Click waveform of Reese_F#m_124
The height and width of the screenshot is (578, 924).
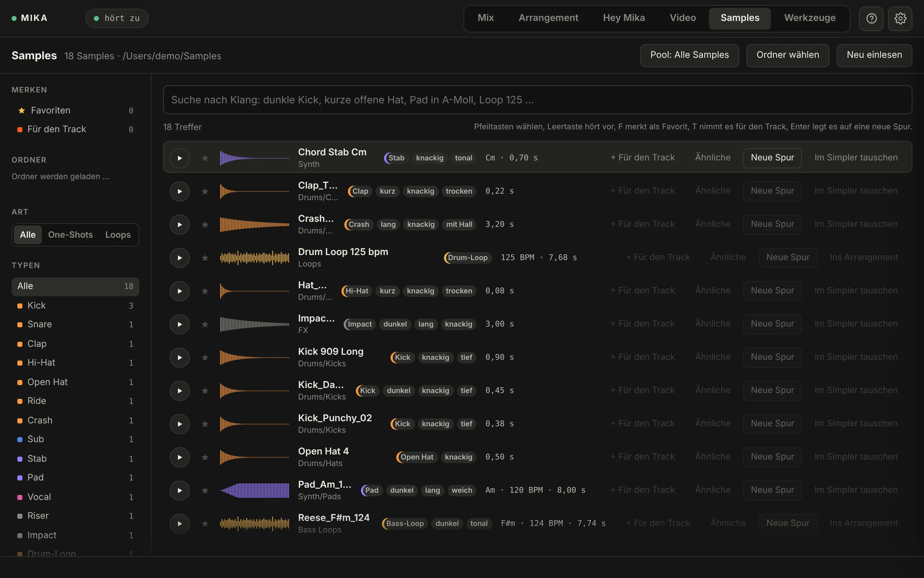coord(254,524)
